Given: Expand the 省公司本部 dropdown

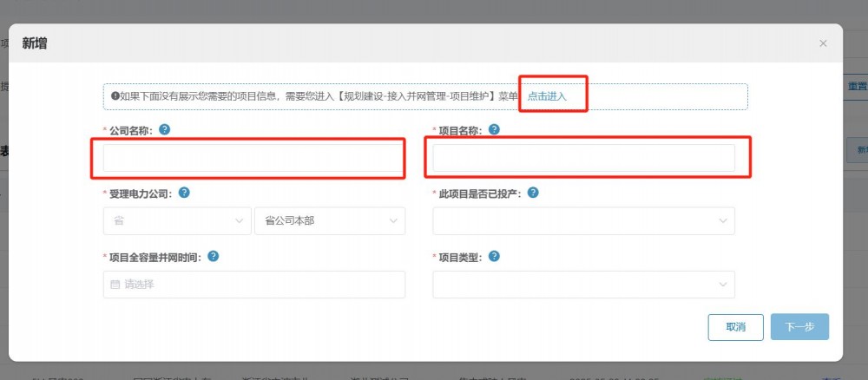Looking at the screenshot, I should point(329,221).
